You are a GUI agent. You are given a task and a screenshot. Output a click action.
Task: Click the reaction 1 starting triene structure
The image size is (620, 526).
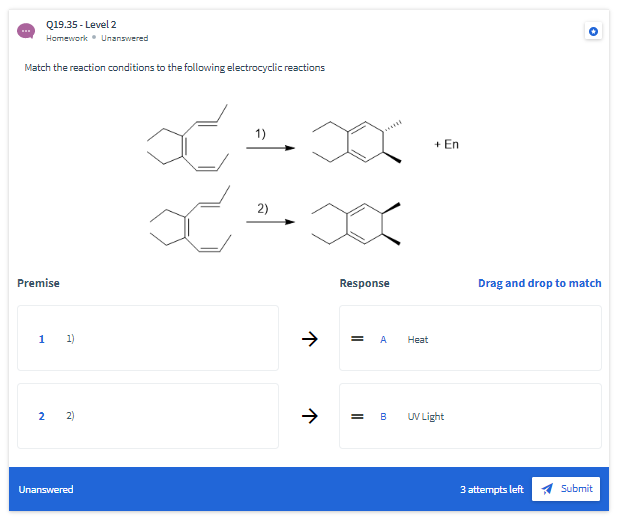click(188, 138)
